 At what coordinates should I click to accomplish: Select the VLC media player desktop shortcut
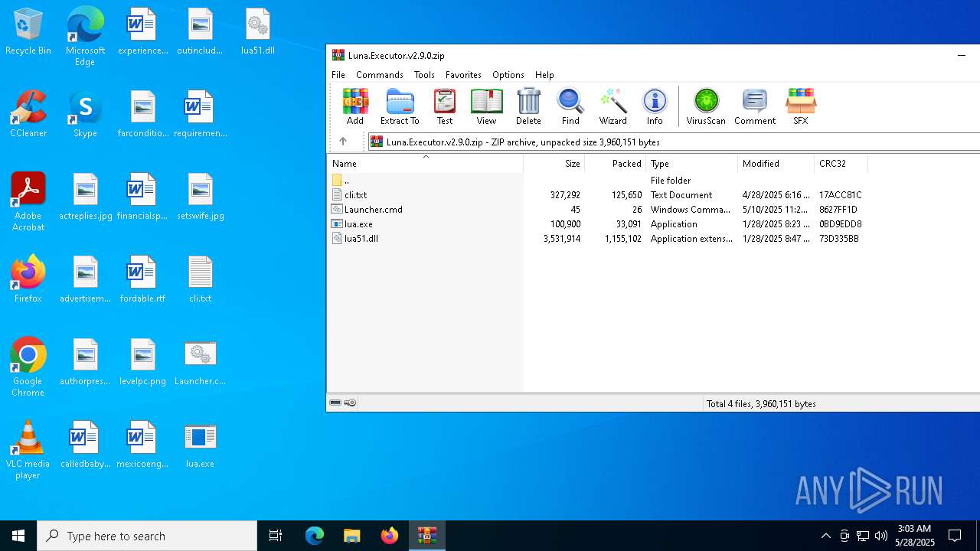point(28,449)
